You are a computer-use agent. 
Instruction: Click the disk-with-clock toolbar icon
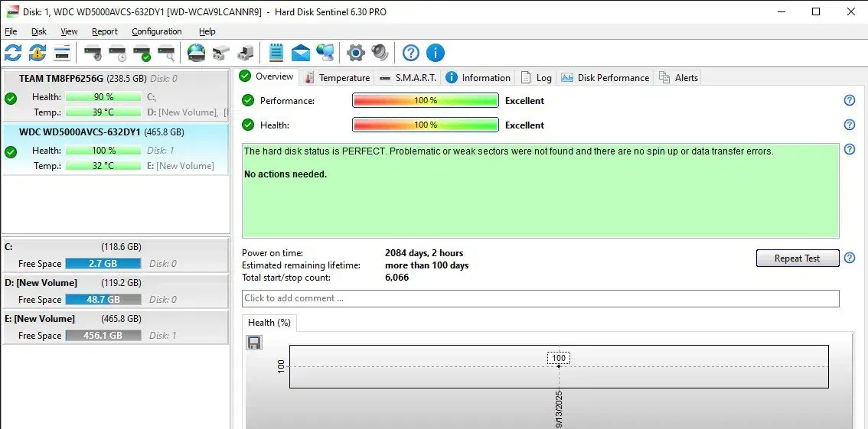(117, 53)
